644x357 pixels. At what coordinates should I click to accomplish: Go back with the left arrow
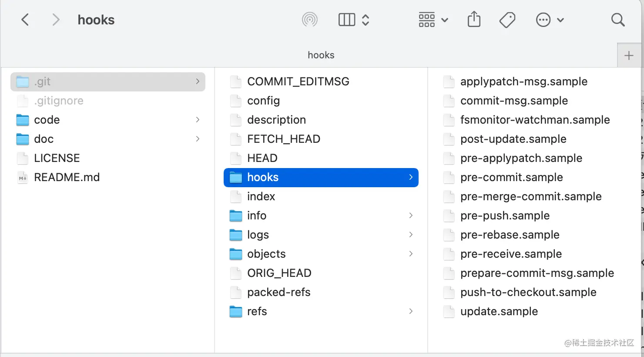click(25, 20)
